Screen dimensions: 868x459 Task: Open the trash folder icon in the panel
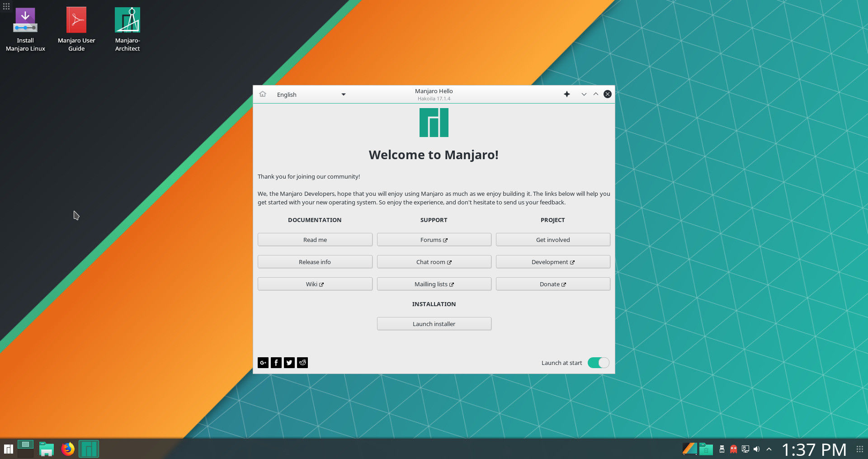706,449
